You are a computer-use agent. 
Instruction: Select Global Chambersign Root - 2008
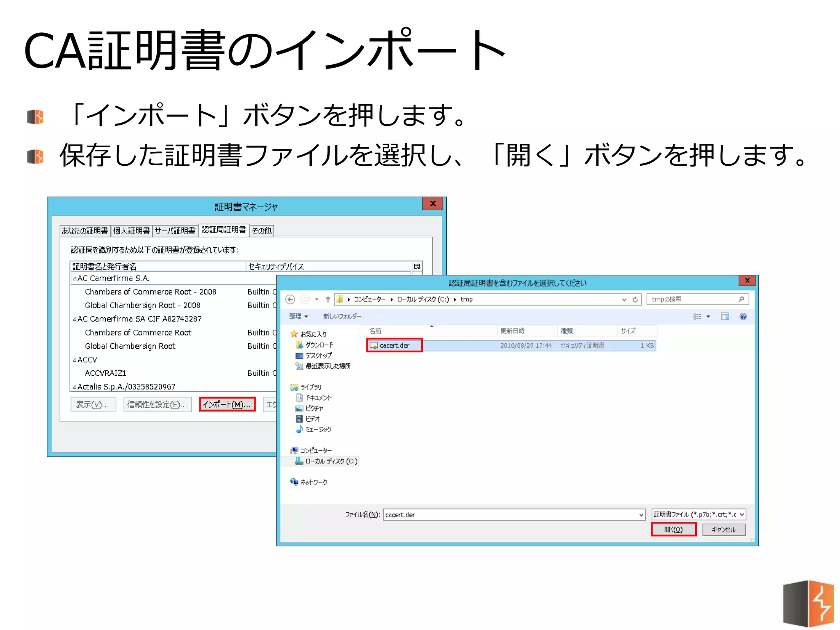point(142,305)
